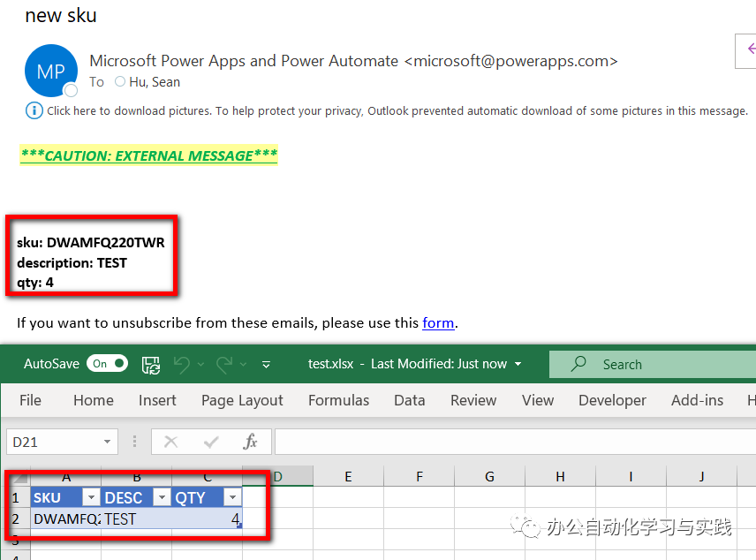This screenshot has height=560, width=756.
Task: Click cell C2 with value 4
Action: coord(207,518)
